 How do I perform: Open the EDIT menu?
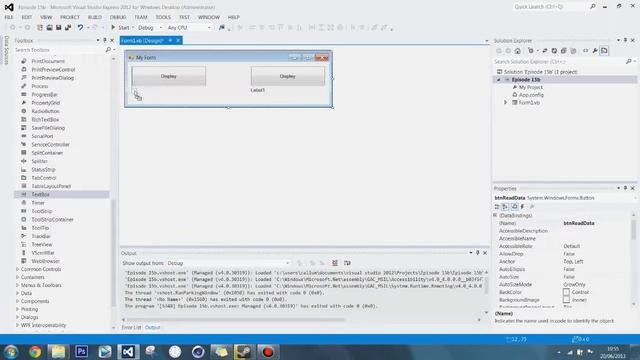(x=27, y=17)
